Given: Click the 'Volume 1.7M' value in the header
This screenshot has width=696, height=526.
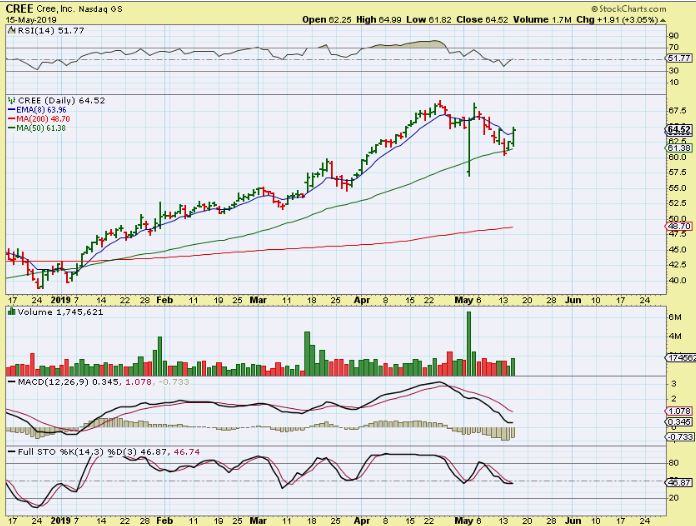Looking at the screenshot, I should tap(542, 20).
